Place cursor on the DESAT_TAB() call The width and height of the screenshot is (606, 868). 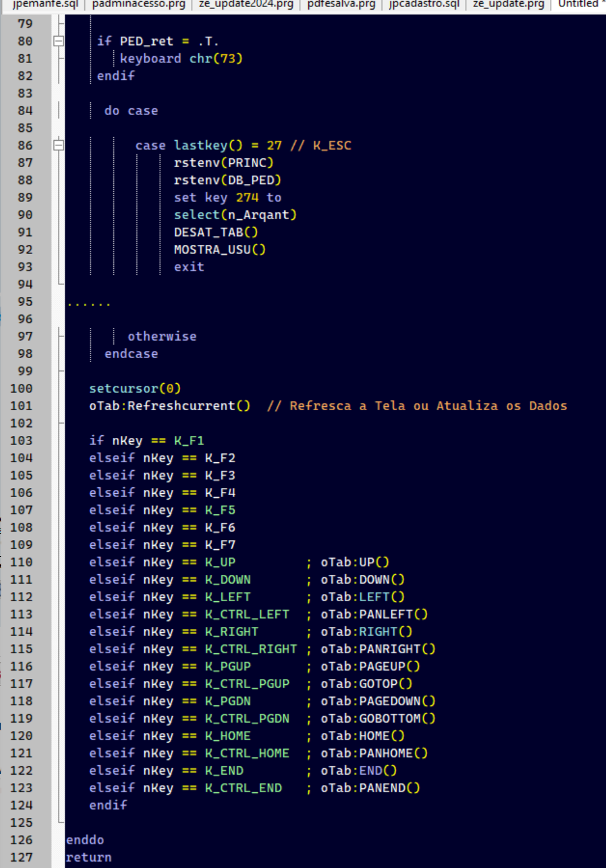tap(216, 232)
